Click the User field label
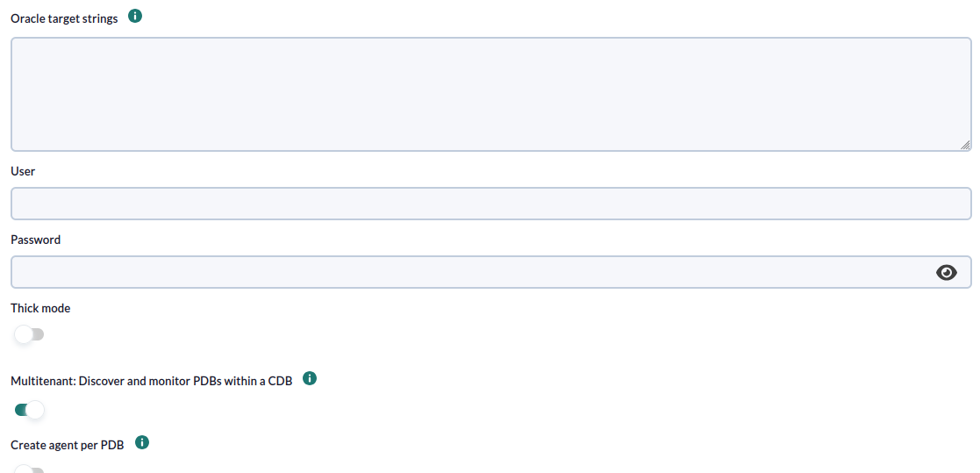This screenshot has height=473, width=980. pos(23,171)
